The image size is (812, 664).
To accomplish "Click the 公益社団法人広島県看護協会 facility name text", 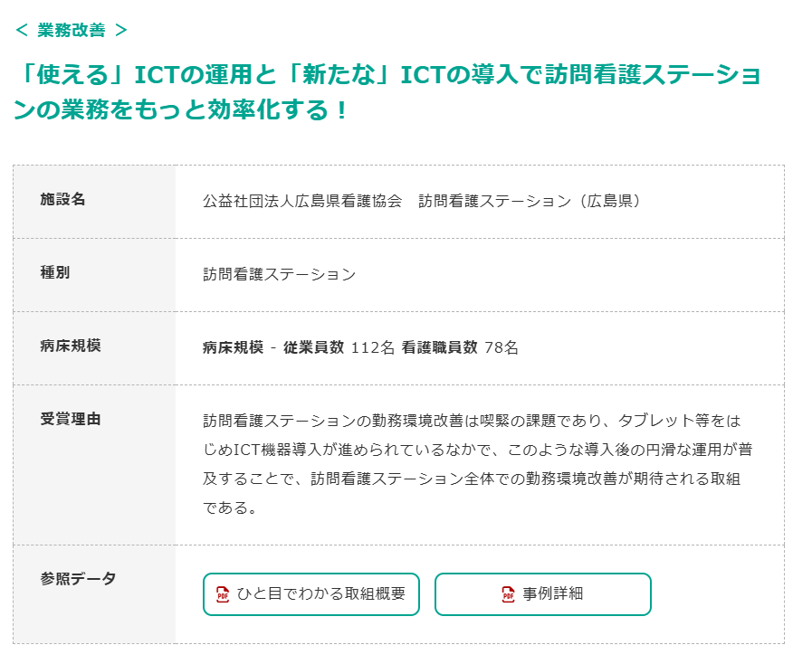I will click(301, 201).
